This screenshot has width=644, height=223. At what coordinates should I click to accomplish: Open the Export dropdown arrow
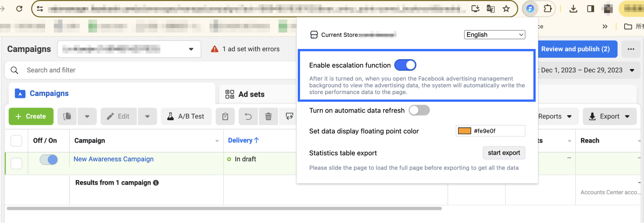[x=627, y=116]
